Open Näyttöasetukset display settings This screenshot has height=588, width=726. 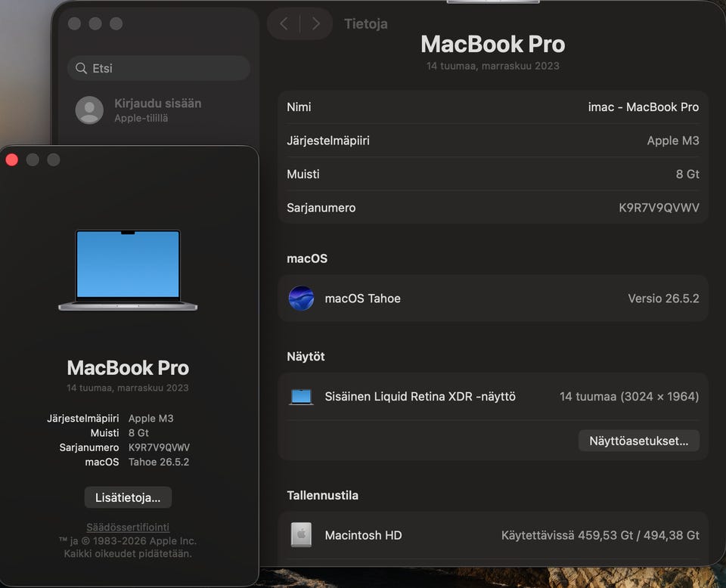638,441
